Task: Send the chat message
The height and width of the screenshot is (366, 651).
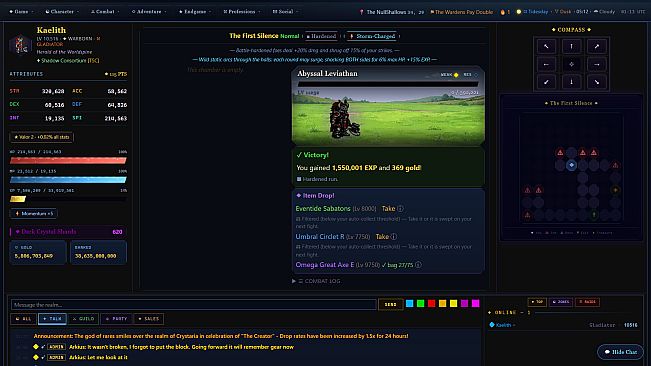Action: [x=390, y=305]
